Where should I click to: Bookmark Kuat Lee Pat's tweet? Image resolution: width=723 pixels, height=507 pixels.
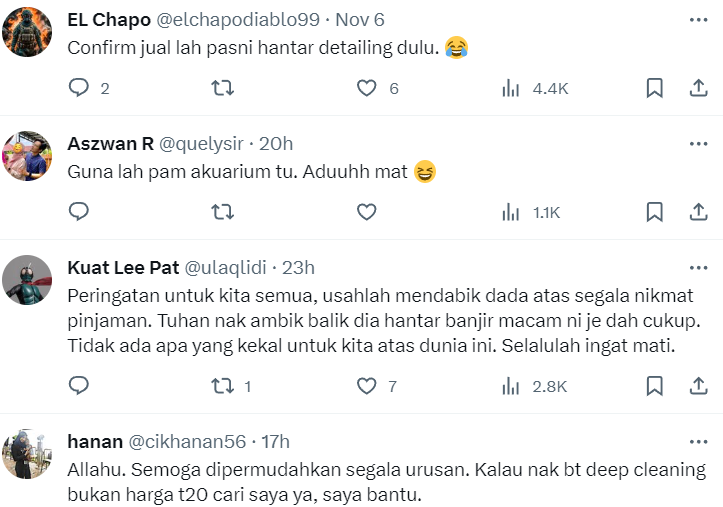point(654,385)
